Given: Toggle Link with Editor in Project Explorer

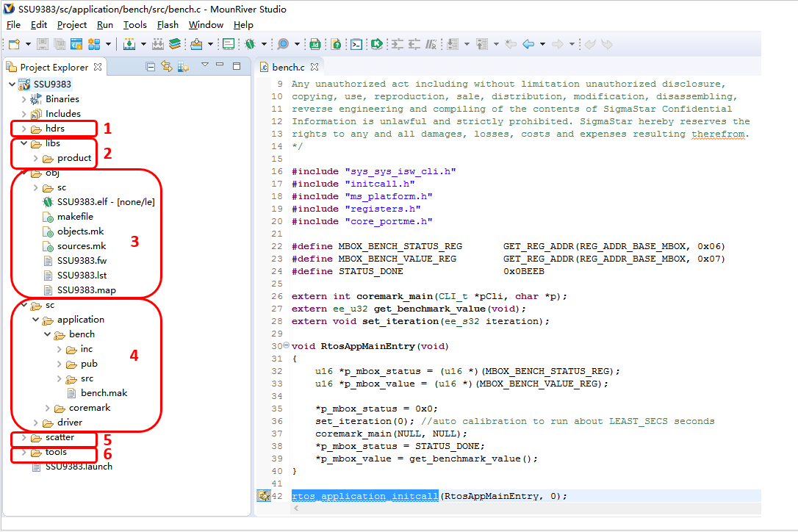Looking at the screenshot, I should point(167,67).
